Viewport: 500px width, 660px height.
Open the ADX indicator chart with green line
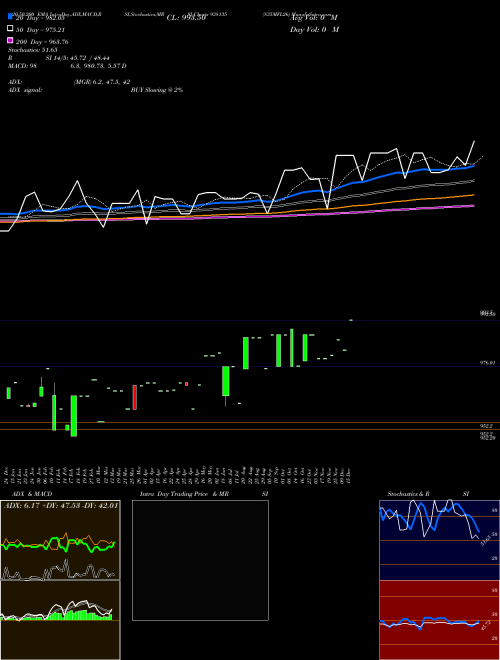click(60, 540)
